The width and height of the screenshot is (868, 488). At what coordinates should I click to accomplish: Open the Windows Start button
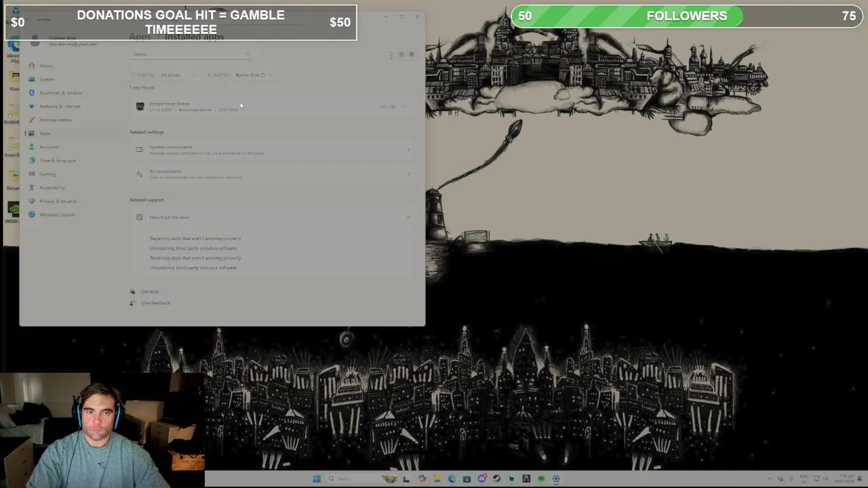click(x=317, y=479)
